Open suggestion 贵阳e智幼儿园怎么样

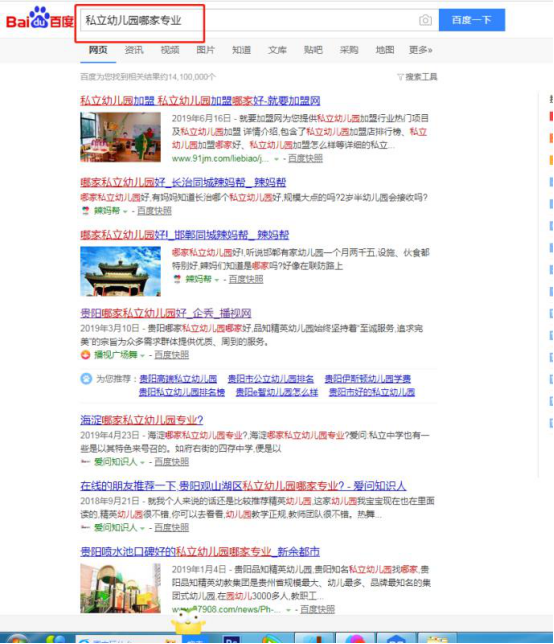click(277, 392)
